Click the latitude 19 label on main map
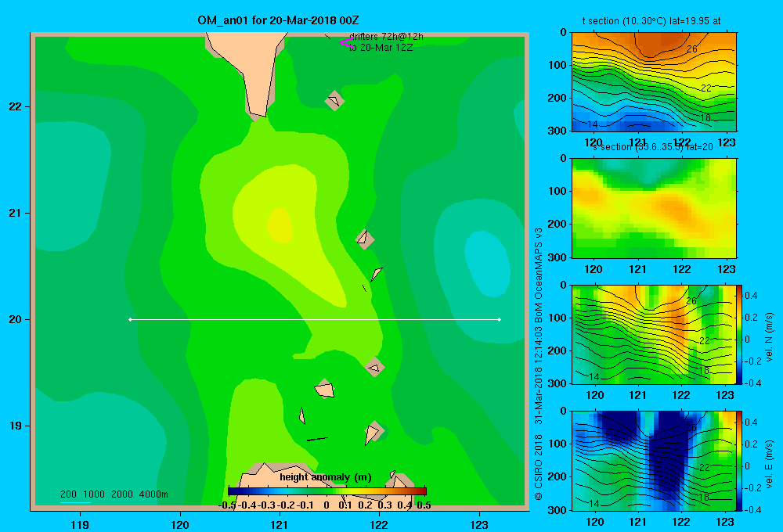This screenshot has height=532, width=783. 16,426
